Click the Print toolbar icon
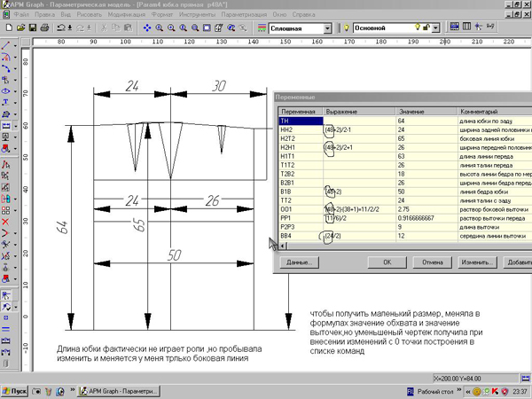This screenshot has width=532, height=399. coord(44,28)
